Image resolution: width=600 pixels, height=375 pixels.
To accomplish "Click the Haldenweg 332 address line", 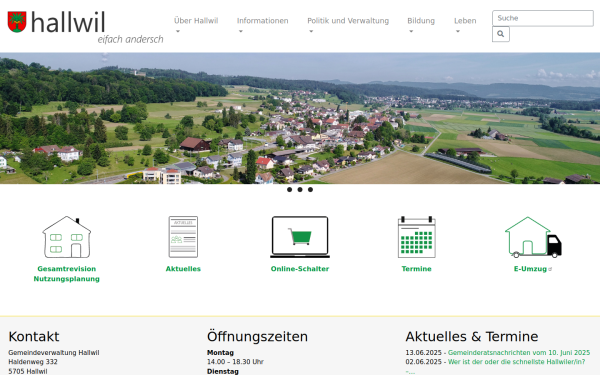I will (x=33, y=362).
